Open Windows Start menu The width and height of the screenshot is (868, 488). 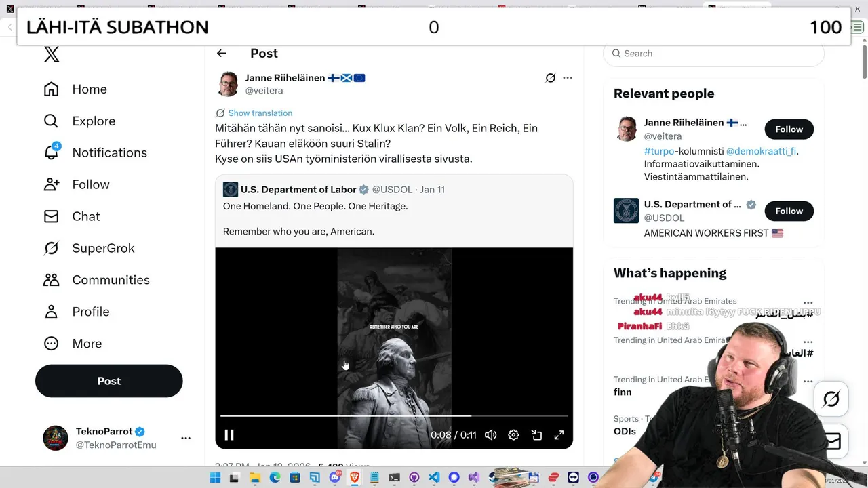[x=215, y=478]
